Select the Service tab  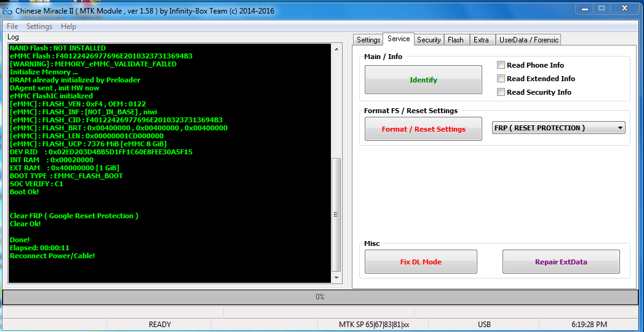[x=399, y=39]
